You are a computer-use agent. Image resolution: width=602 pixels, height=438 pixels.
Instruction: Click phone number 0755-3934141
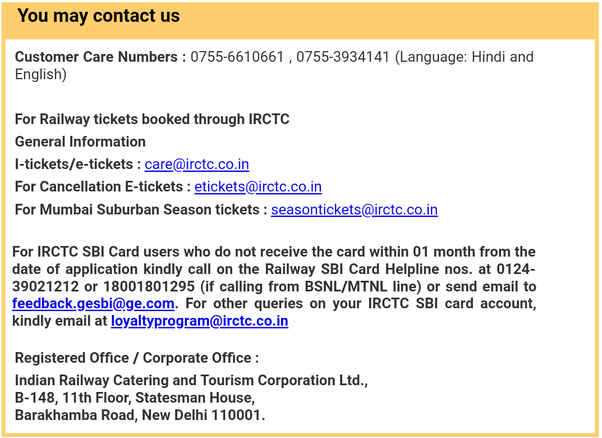[x=343, y=57]
